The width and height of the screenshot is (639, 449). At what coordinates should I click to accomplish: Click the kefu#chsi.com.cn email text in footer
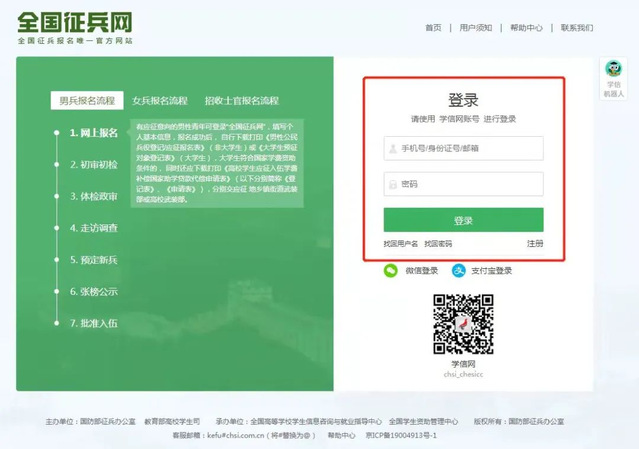tap(236, 435)
